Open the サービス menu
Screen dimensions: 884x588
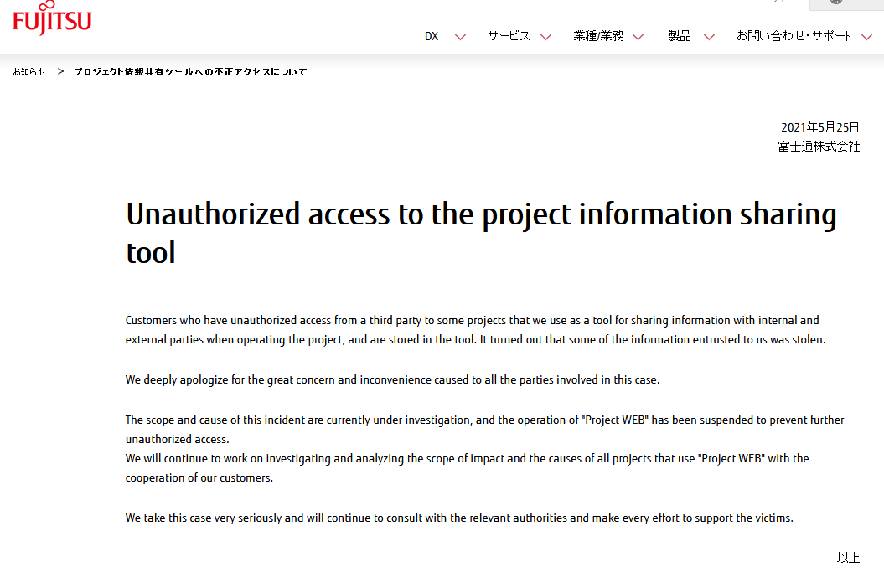(509, 36)
